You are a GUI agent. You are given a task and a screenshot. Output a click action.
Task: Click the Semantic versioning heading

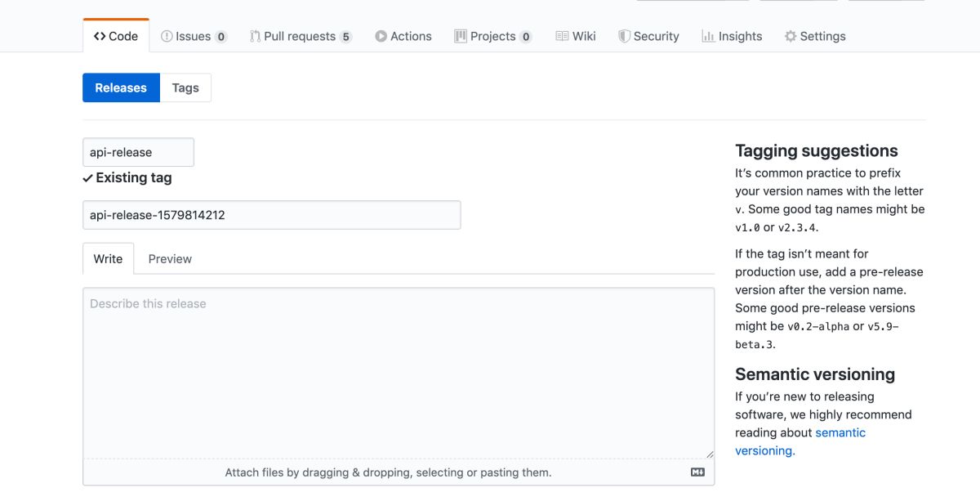click(815, 374)
